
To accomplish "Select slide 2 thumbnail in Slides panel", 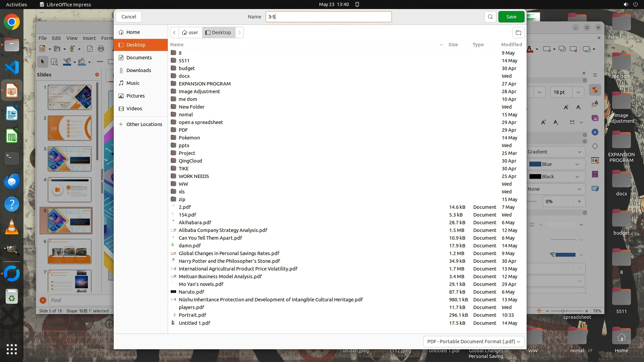I will coord(69,128).
